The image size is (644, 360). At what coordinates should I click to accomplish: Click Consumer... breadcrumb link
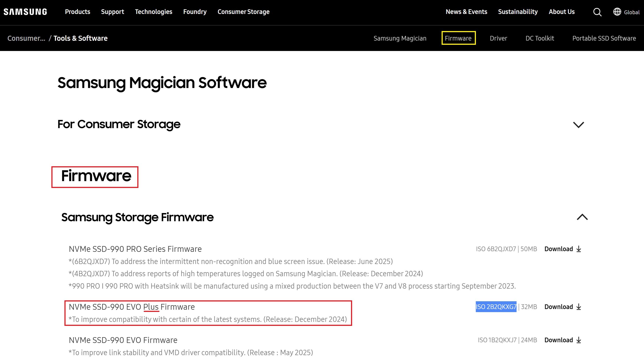point(26,38)
